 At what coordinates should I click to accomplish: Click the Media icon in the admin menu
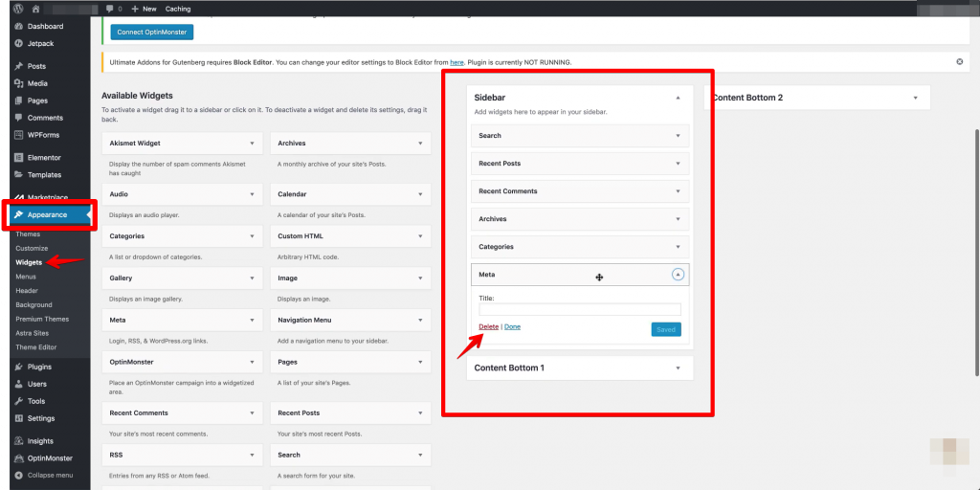[19, 83]
